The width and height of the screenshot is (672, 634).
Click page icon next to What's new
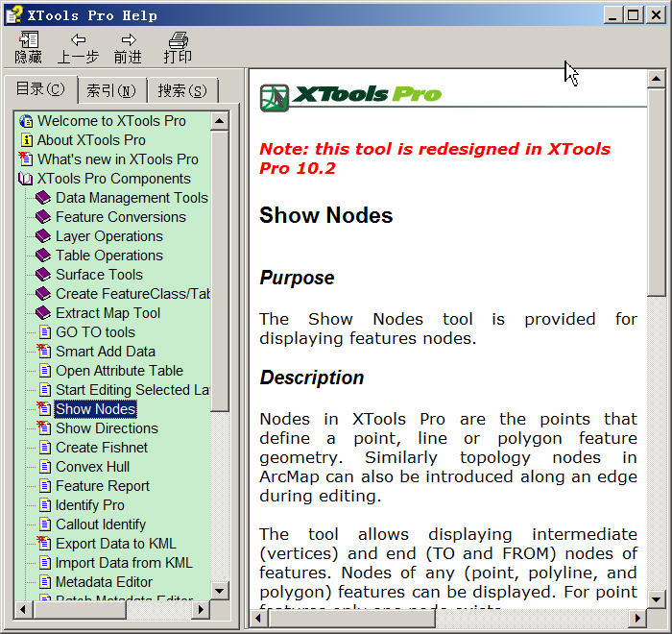click(26, 159)
